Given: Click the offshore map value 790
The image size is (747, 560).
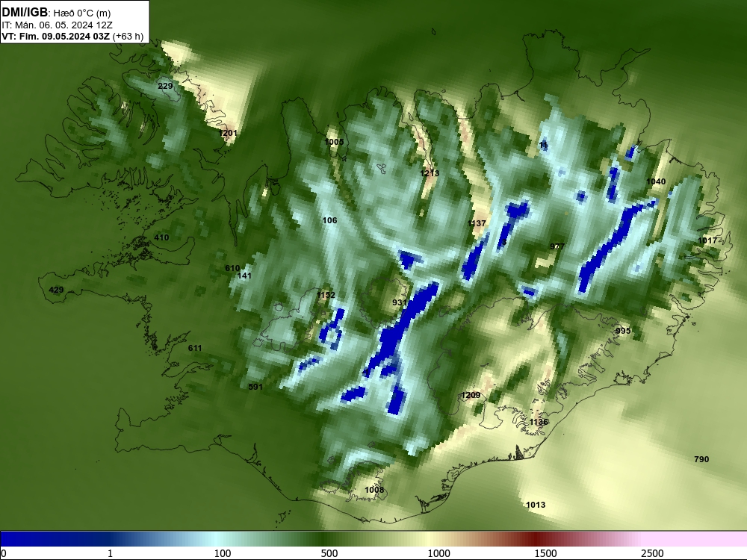Looking at the screenshot, I should 701,459.
